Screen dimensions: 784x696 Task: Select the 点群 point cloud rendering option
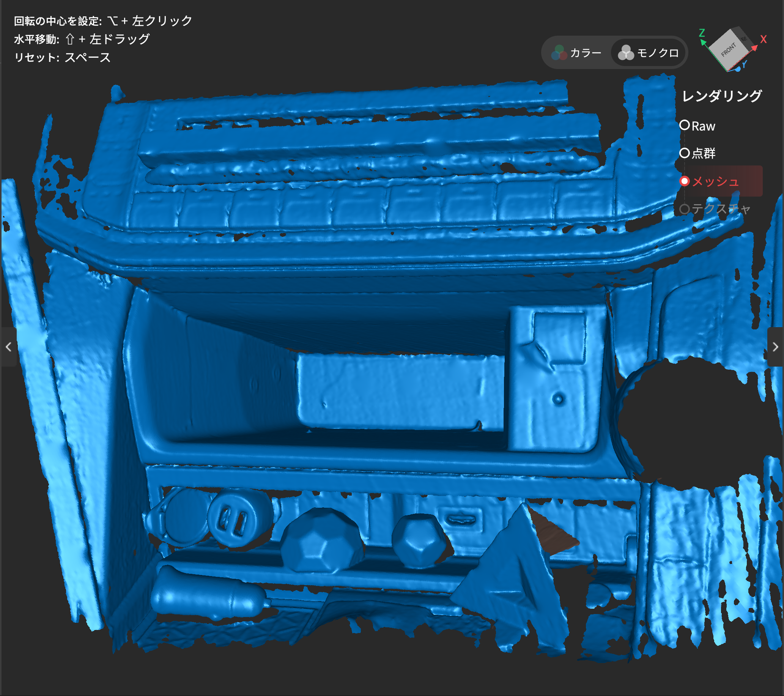coord(684,153)
